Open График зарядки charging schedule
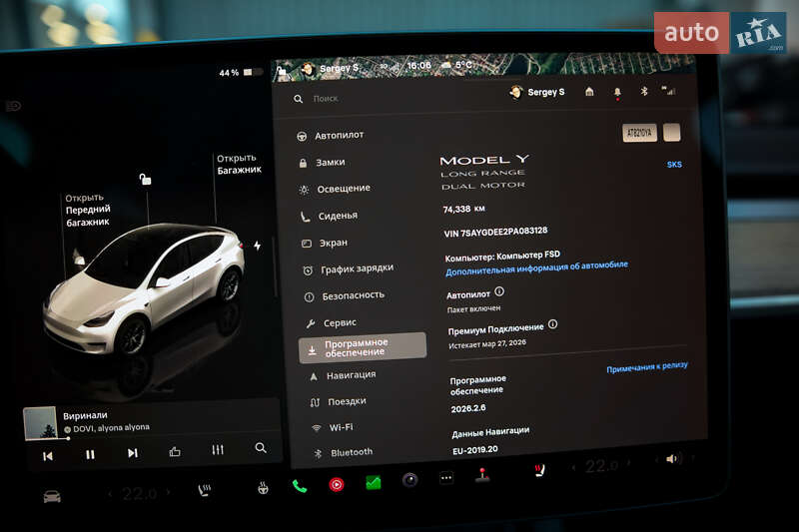 [x=348, y=268]
